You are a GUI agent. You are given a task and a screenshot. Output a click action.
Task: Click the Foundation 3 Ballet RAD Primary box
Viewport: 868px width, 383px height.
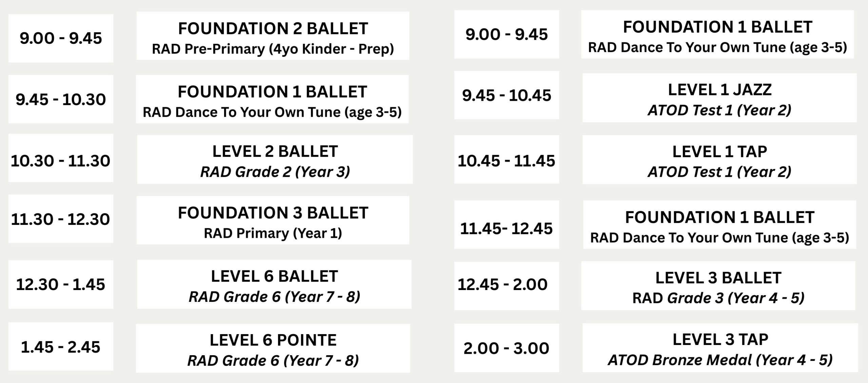tap(273, 220)
